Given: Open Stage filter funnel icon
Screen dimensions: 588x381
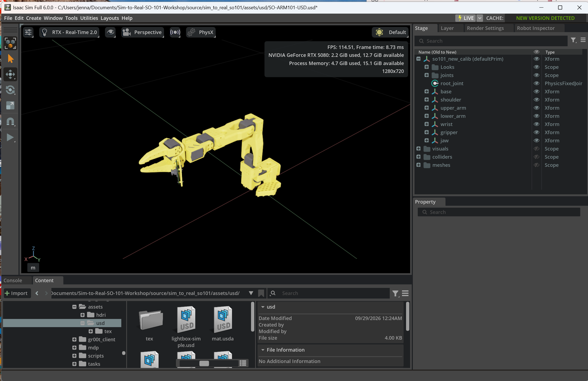Looking at the screenshot, I should point(574,40).
